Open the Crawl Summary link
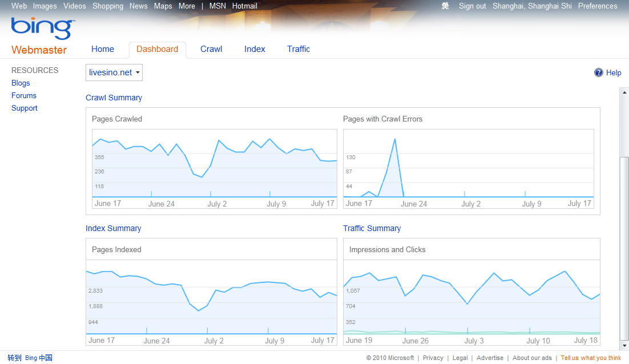629x364 pixels. (114, 98)
